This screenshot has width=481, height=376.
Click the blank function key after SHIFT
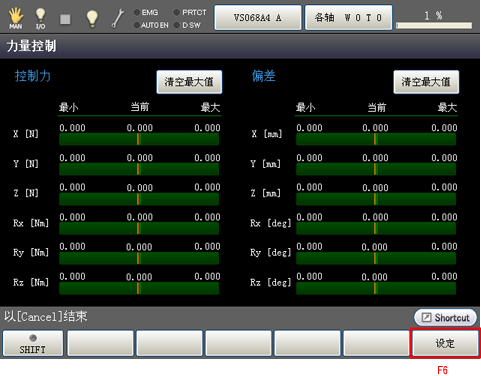click(100, 343)
